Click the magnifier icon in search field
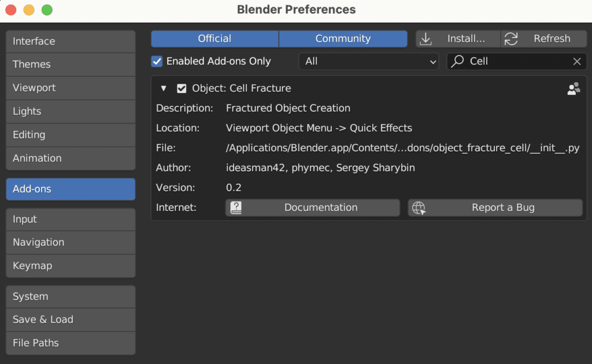This screenshot has width=592, height=364. click(x=458, y=61)
